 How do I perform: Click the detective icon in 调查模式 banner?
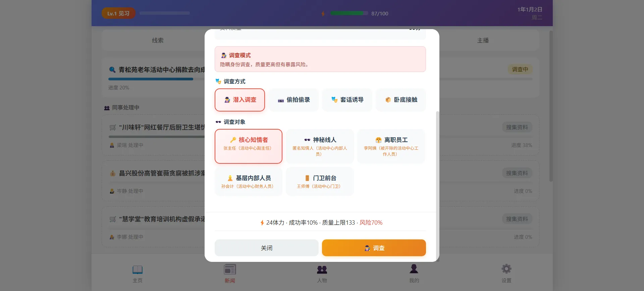[x=224, y=55]
